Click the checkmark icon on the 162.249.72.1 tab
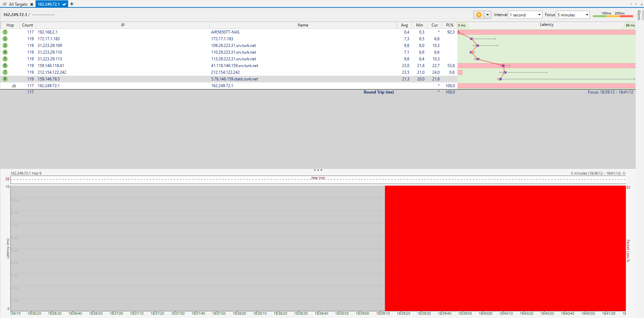 (x=64, y=4)
